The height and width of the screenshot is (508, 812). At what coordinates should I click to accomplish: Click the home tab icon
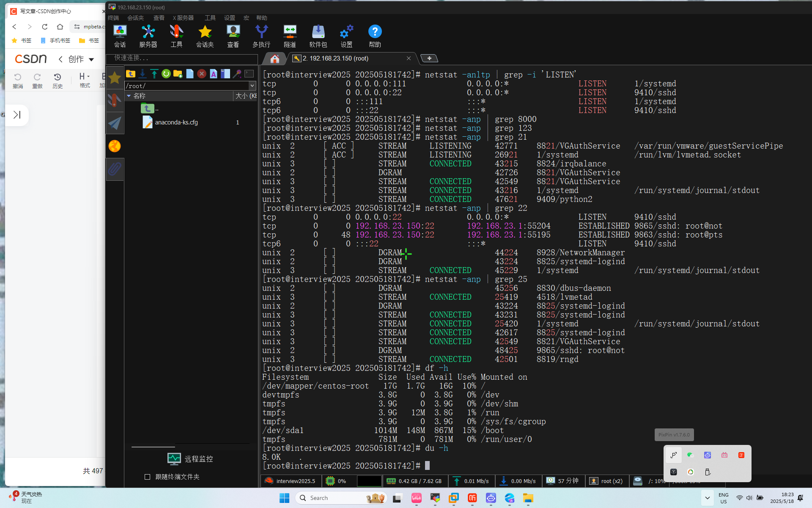pos(274,58)
